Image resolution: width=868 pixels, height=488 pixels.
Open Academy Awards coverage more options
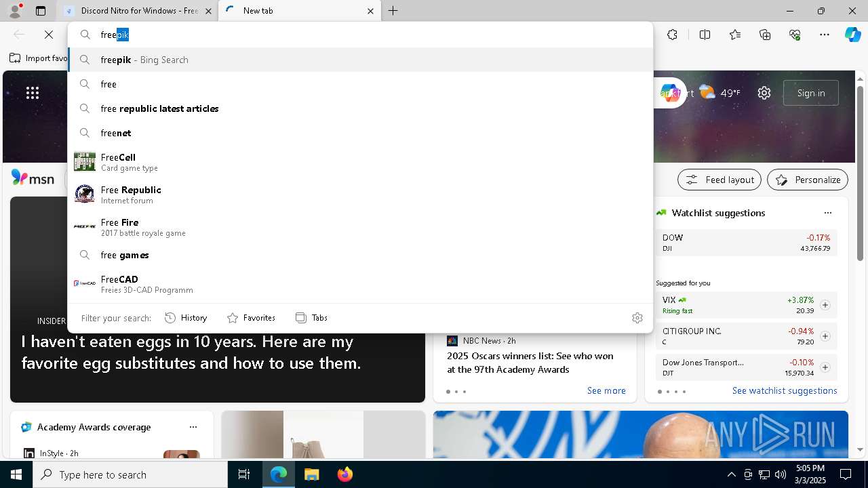(x=193, y=427)
